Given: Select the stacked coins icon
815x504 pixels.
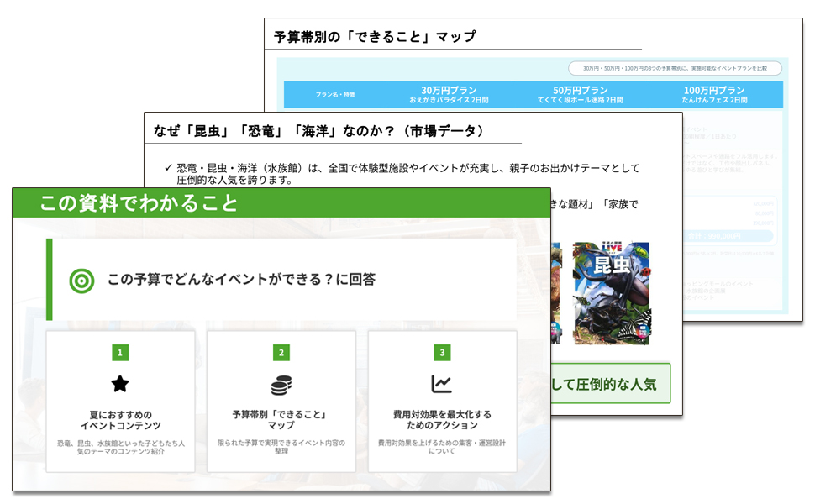Looking at the screenshot, I should pyautogui.click(x=281, y=385).
